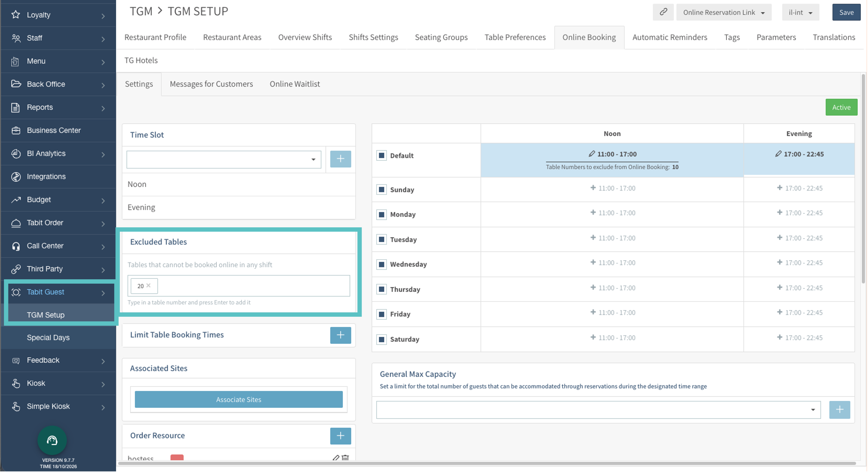The width and height of the screenshot is (868, 472).
Task: Click the copy link chain icon
Action: point(663,12)
